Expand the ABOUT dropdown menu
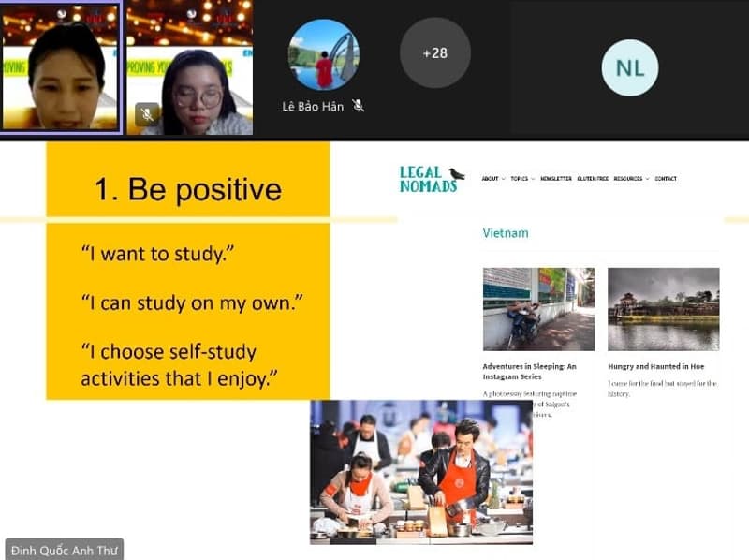This screenshot has width=749, height=560. (492, 179)
